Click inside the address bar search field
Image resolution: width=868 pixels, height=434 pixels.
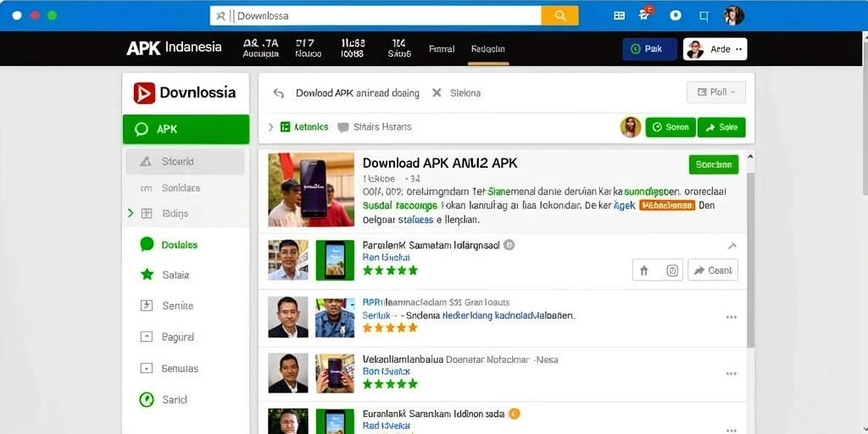376,15
